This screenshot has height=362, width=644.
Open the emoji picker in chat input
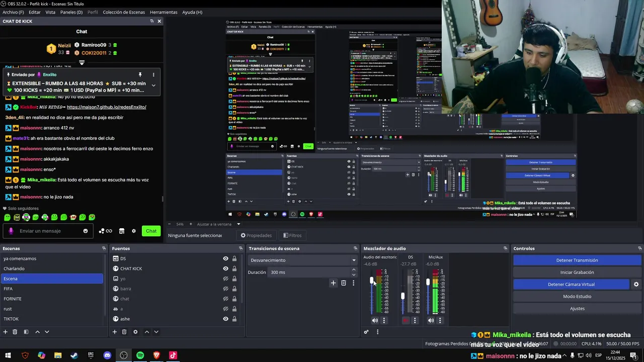point(86,231)
